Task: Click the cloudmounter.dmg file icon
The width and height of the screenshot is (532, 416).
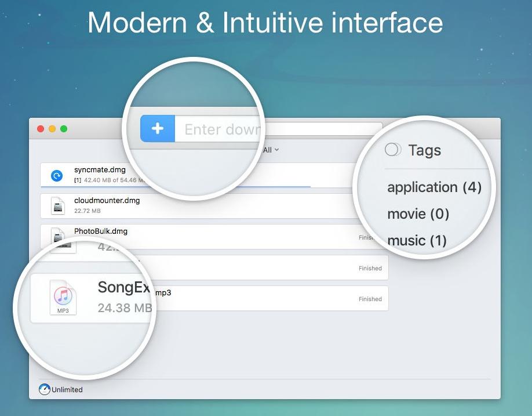Action: coord(58,206)
